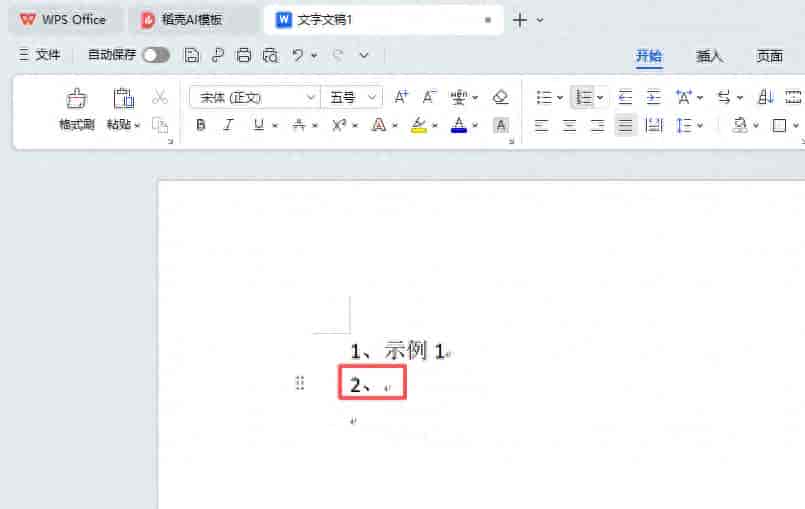The width and height of the screenshot is (805, 509).
Task: Increase font size with A+ icon
Action: click(x=401, y=97)
